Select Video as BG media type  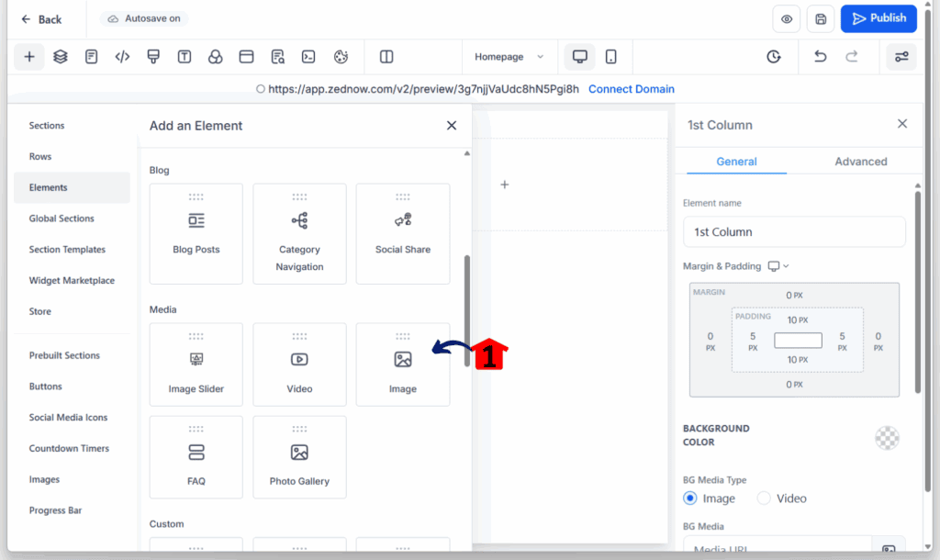[764, 498]
